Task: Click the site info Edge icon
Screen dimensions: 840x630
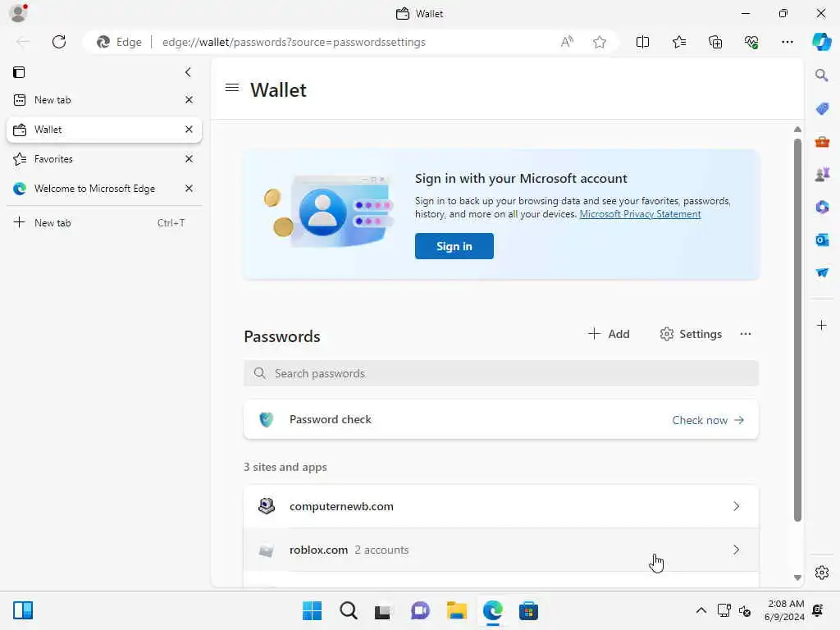Action: (119, 42)
